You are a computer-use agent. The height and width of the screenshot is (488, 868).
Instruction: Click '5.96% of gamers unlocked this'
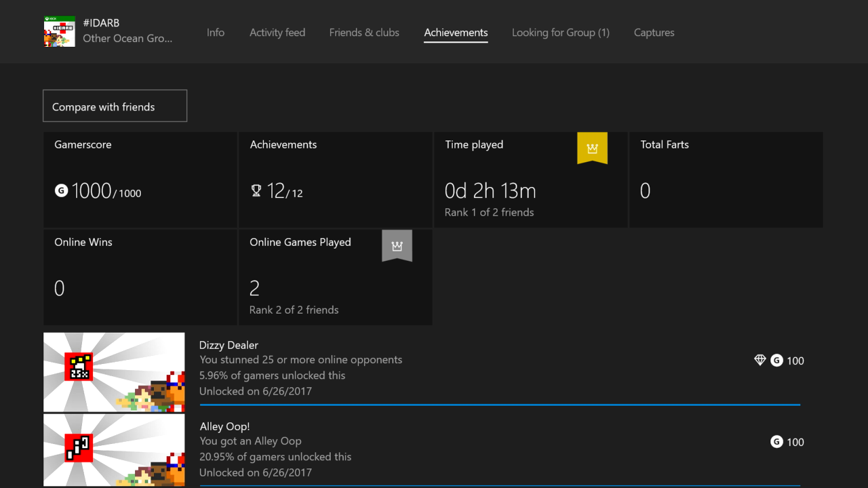click(272, 375)
